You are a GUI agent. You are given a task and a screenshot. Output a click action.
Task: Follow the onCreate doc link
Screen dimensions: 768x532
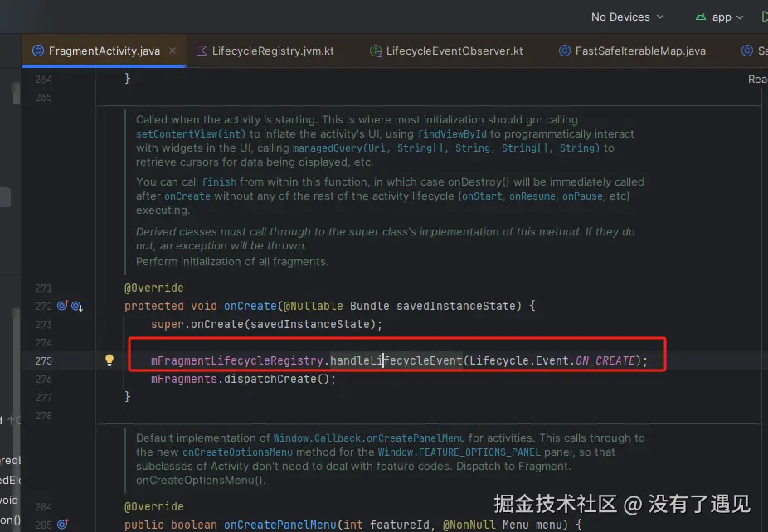coord(187,196)
